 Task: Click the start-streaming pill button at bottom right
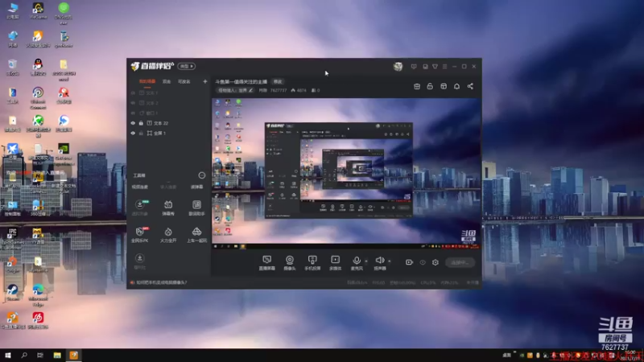(460, 262)
